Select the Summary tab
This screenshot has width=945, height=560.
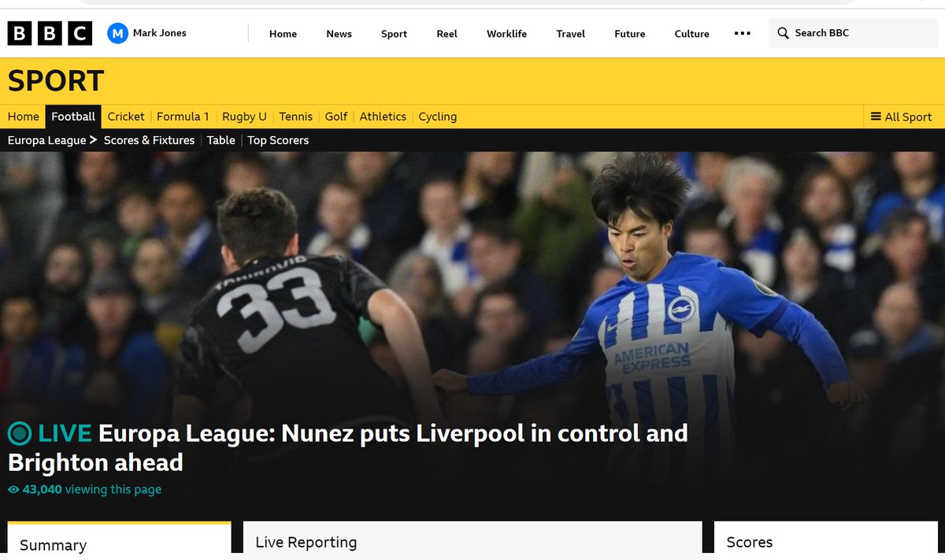coord(52,545)
